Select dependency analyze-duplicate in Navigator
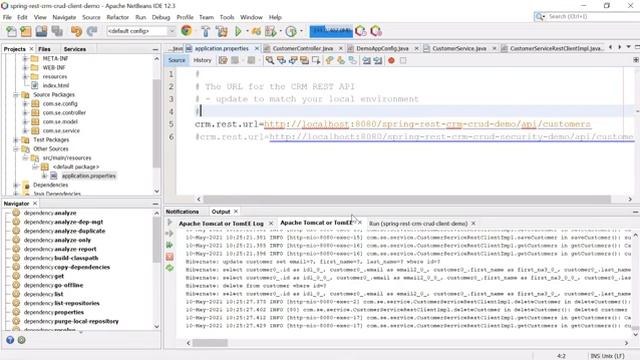The image size is (640, 360). pos(64,231)
